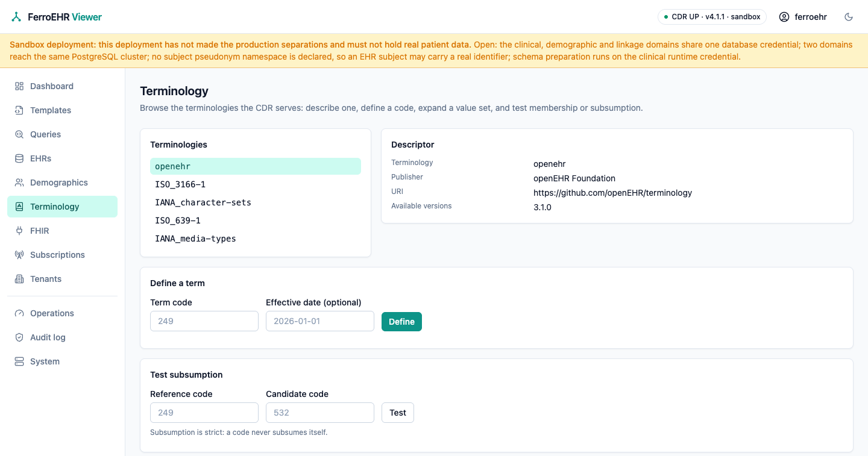Click the Tenants building icon

[x=19, y=279]
